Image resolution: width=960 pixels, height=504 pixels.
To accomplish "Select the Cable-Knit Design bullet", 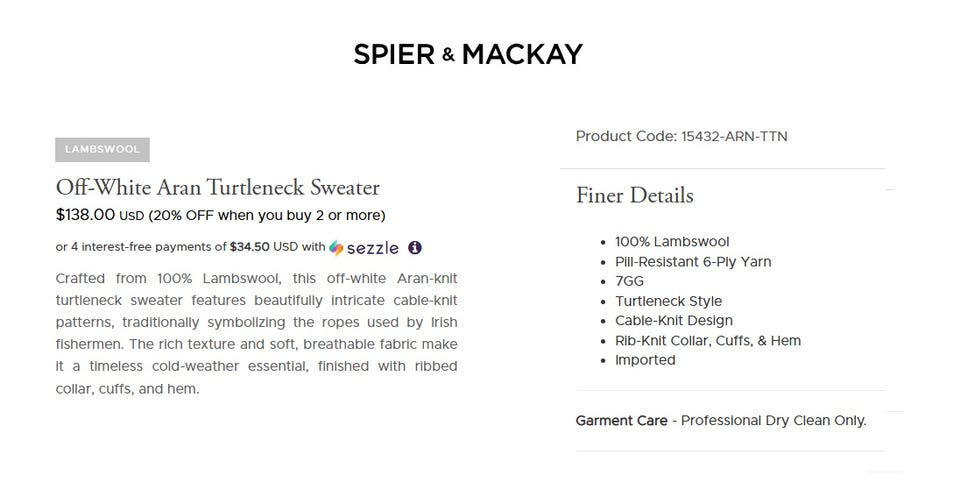I will (673, 320).
